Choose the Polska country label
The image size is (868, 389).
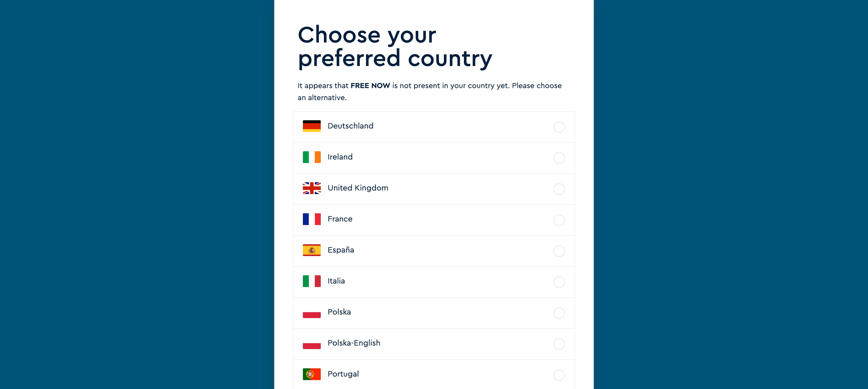click(x=339, y=312)
